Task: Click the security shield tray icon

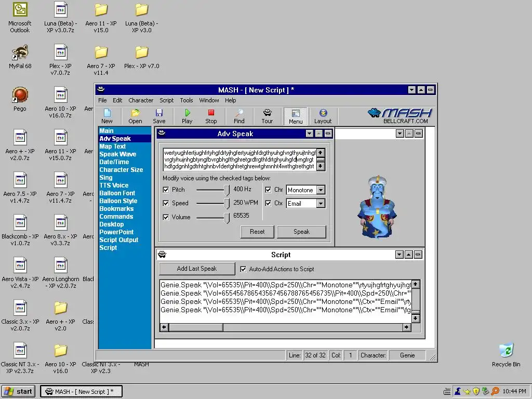Action: click(476, 391)
